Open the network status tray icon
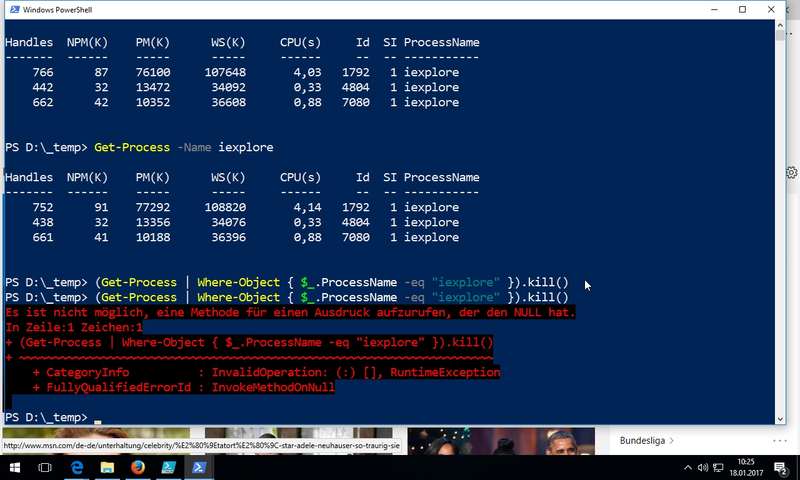The image size is (800, 480). [718, 467]
